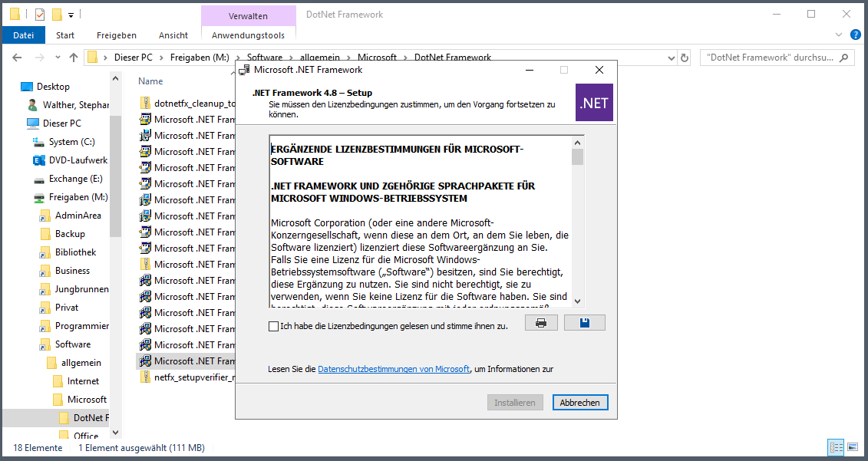This screenshot has height=461, width=868.
Task: Go up one folder level with the up arrow
Action: (74, 58)
